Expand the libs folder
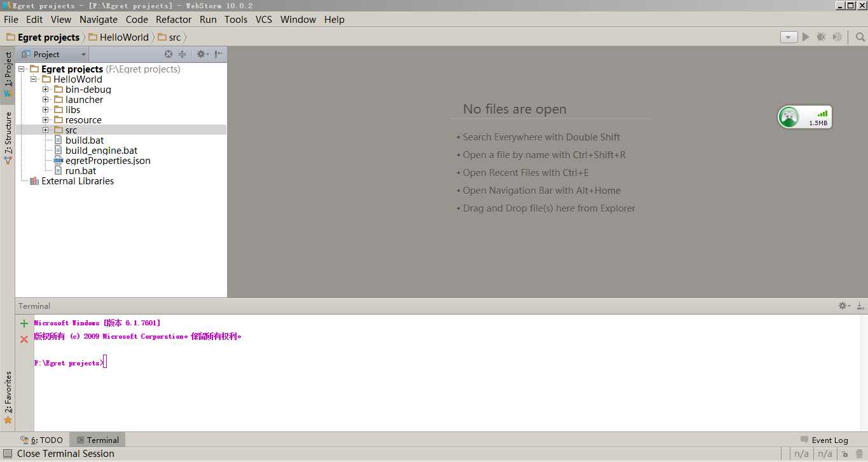868x462 pixels. 46,110
